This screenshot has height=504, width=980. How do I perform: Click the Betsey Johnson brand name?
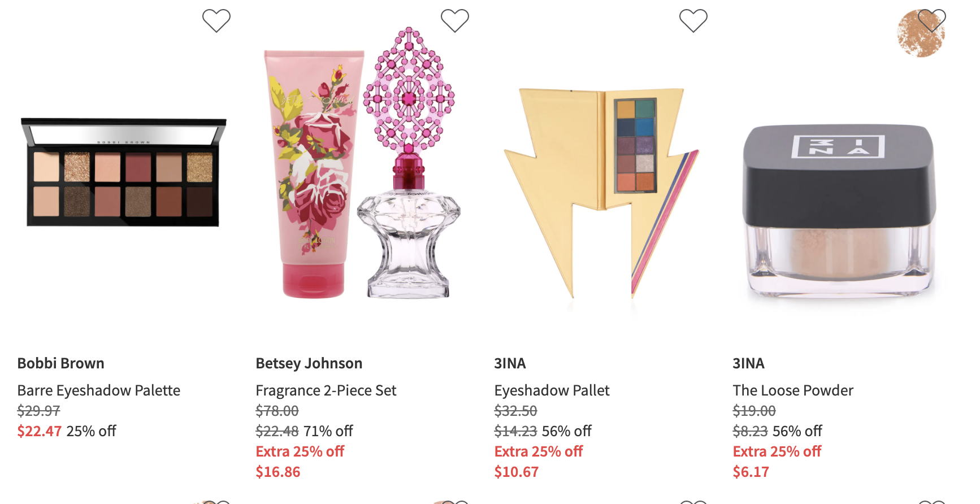pos(309,363)
